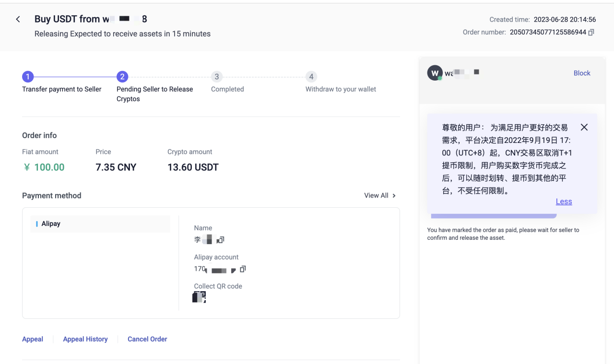Copy the seller's name under Name
This screenshot has height=364, width=614.
click(x=221, y=240)
